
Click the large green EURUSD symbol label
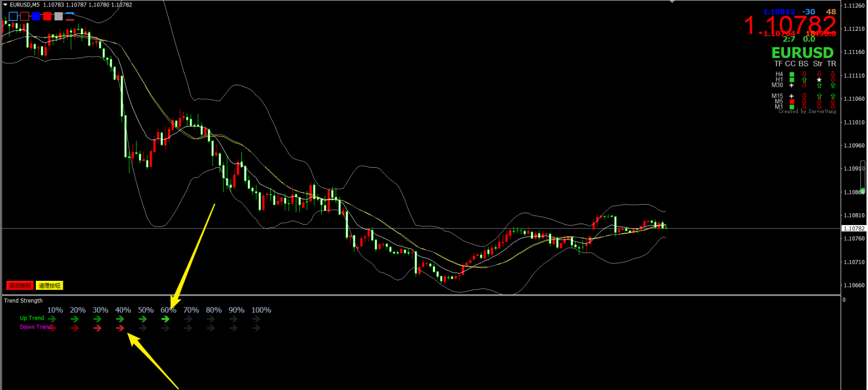(802, 53)
